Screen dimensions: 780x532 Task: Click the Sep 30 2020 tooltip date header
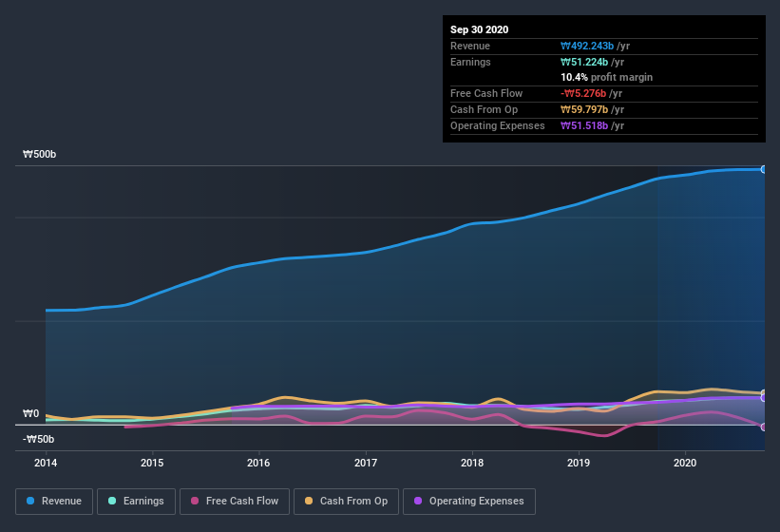pyautogui.click(x=480, y=29)
